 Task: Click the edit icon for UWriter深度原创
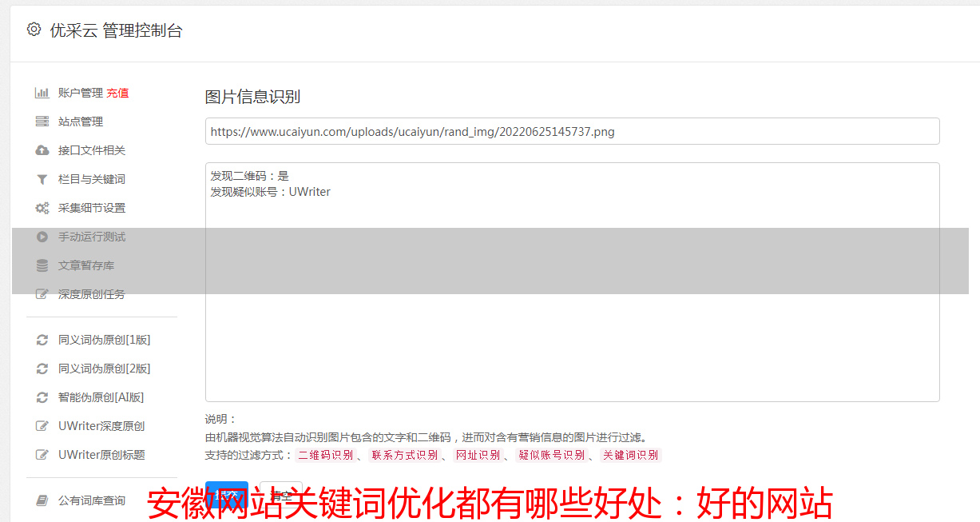42,426
